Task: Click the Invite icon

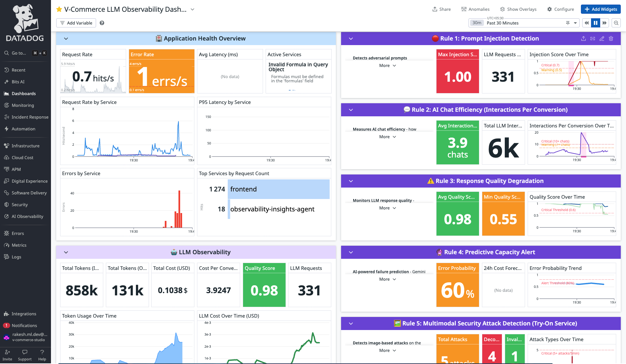Action: pos(7,352)
